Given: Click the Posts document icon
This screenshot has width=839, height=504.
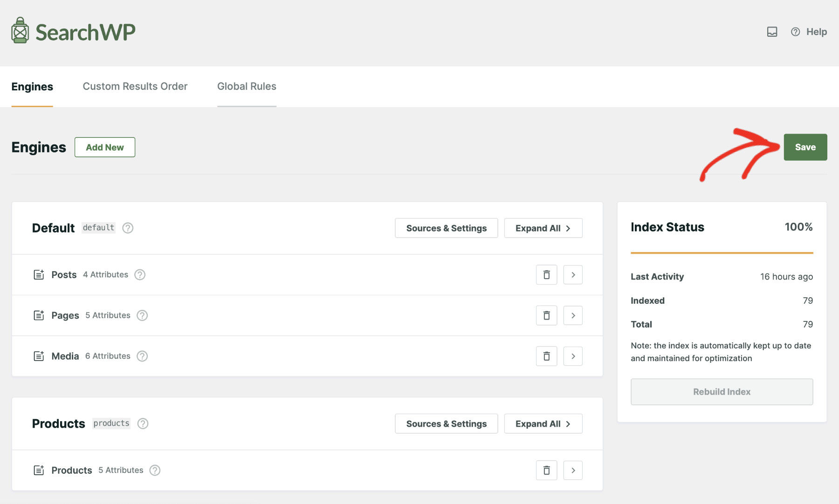Looking at the screenshot, I should pos(39,275).
